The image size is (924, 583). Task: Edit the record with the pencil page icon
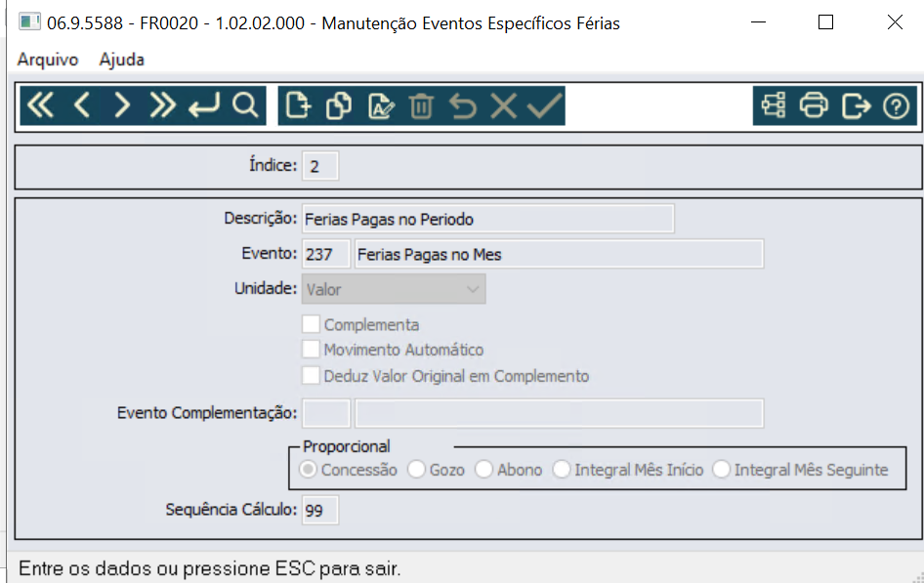[380, 106]
